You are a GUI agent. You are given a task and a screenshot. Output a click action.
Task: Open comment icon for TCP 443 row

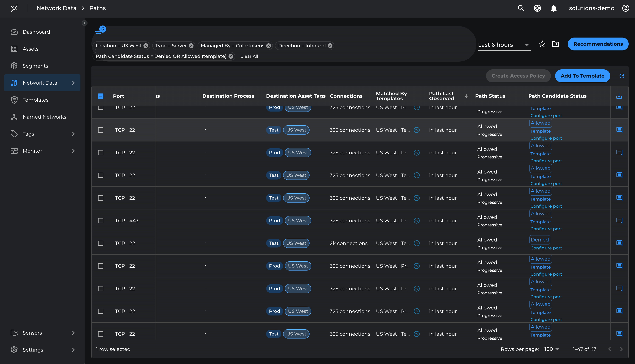tap(619, 220)
